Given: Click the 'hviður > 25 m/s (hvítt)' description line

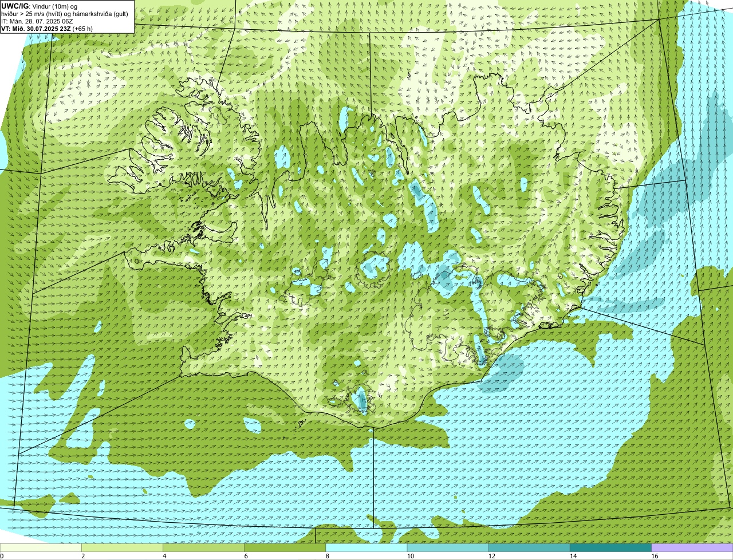Looking at the screenshot, I should coord(65,14).
